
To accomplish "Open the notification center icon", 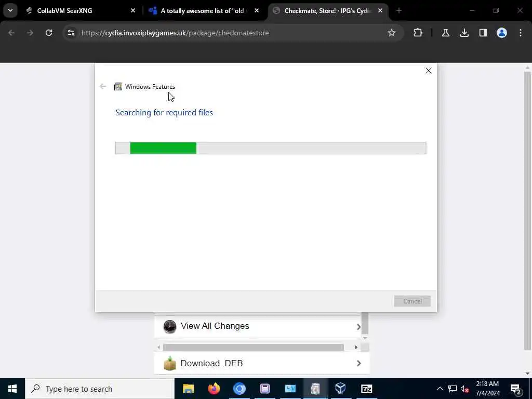I will 516,389.
